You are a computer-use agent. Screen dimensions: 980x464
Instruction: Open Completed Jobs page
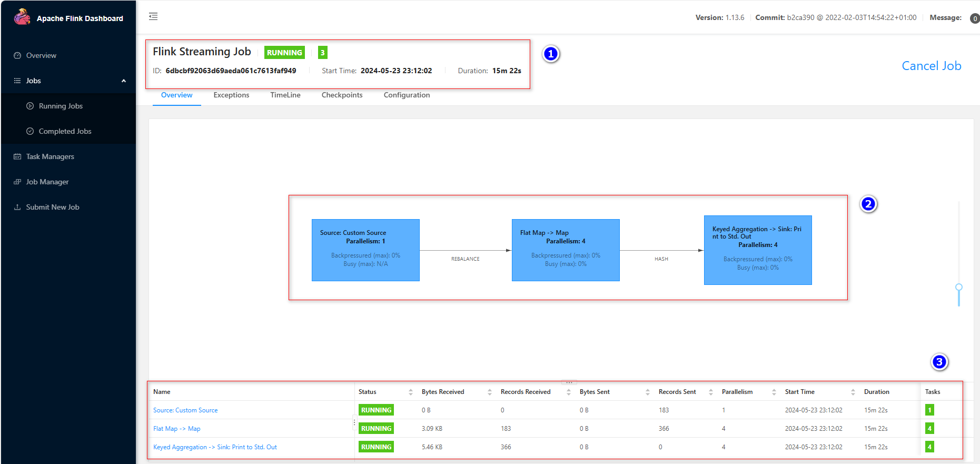tap(65, 131)
